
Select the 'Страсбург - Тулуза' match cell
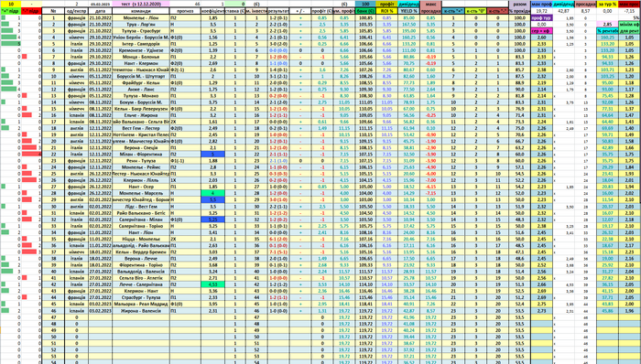(x=141, y=297)
